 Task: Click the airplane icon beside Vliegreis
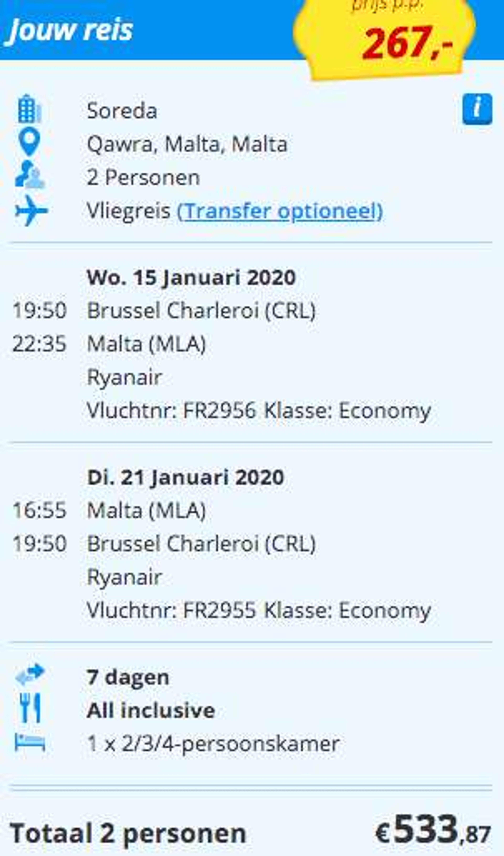31,210
